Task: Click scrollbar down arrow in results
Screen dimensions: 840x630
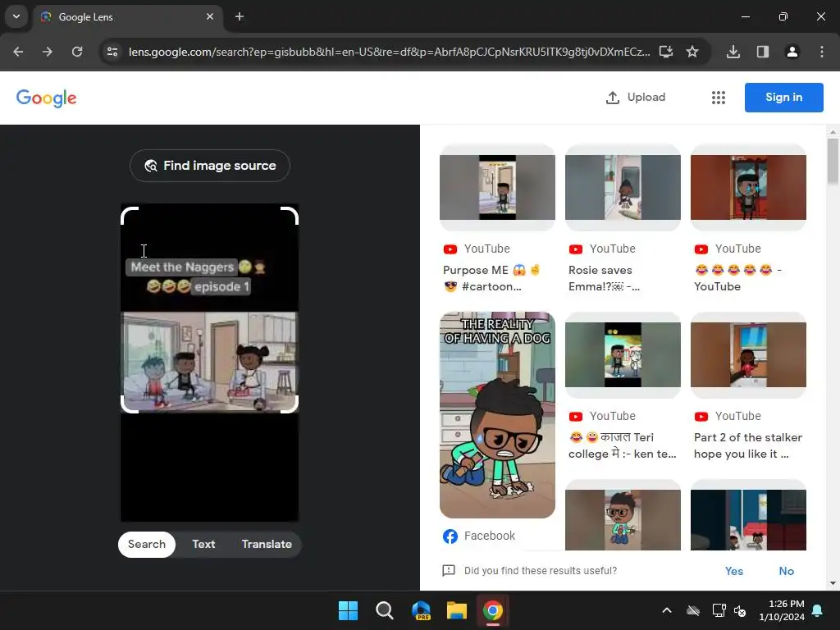Action: pyautogui.click(x=833, y=583)
